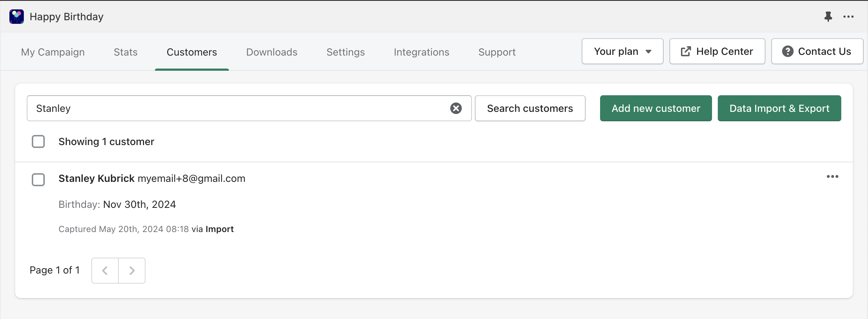868x319 pixels.
Task: Go to next customers page
Action: [132, 271]
